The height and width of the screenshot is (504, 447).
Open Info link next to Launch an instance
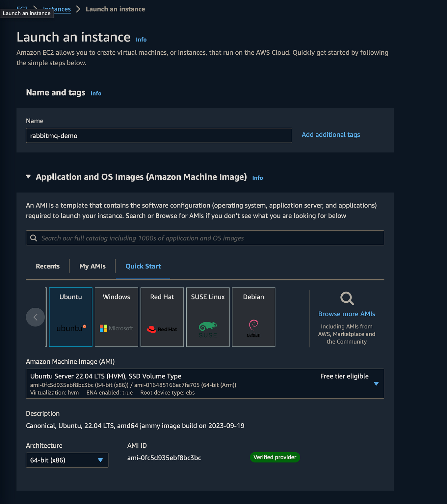pos(141,40)
